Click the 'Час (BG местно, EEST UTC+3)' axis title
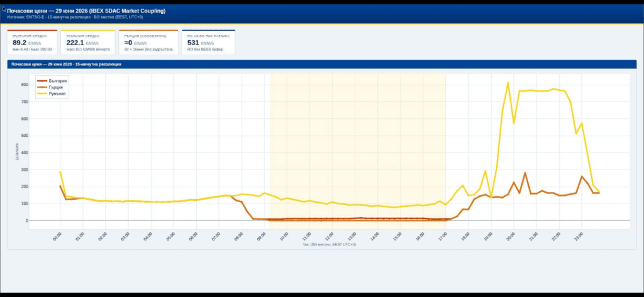This screenshot has height=297, width=644. [x=330, y=244]
